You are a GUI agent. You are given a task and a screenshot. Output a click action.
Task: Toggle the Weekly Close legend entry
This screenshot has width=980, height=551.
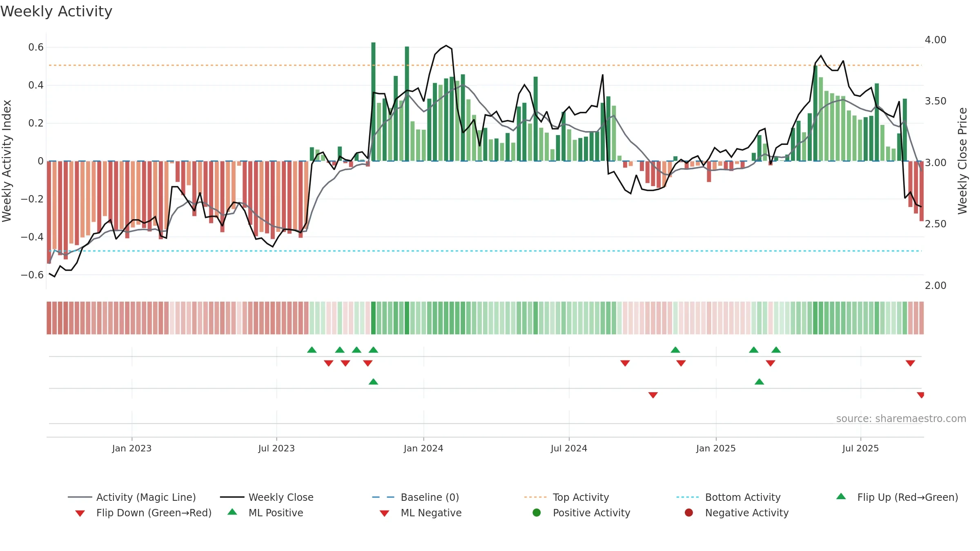tap(267, 497)
